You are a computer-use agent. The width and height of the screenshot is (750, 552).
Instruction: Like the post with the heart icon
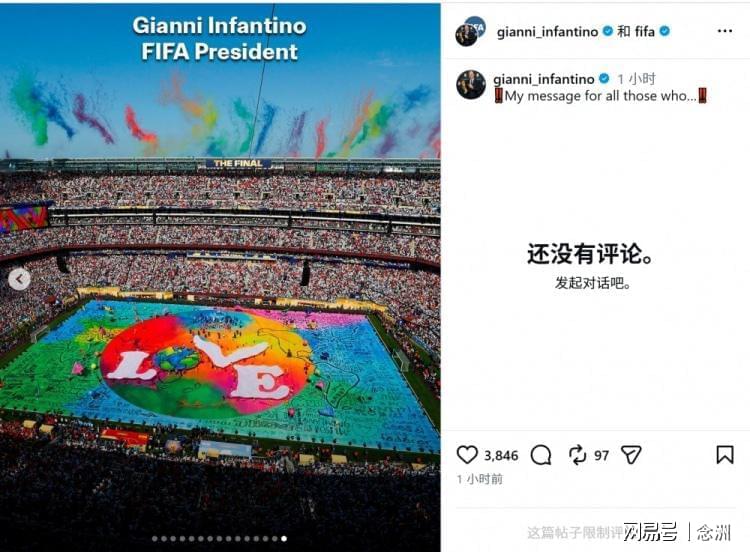(x=467, y=455)
